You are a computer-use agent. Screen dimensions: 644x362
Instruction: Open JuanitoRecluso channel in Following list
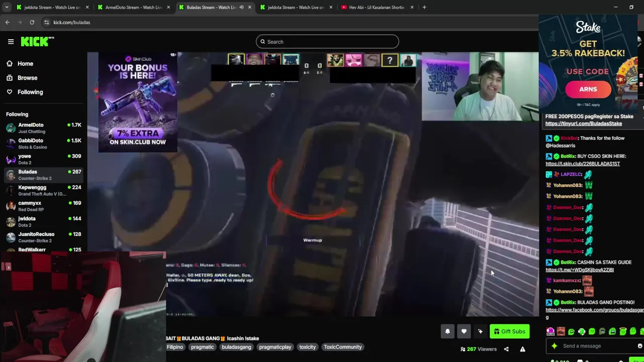click(x=44, y=237)
